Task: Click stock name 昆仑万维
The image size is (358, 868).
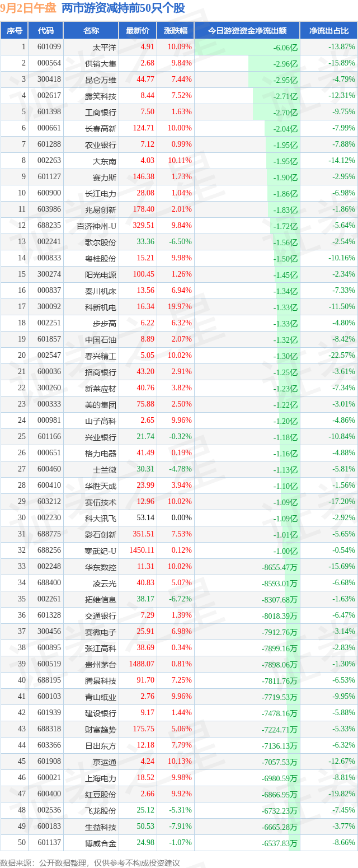Action: click(101, 80)
